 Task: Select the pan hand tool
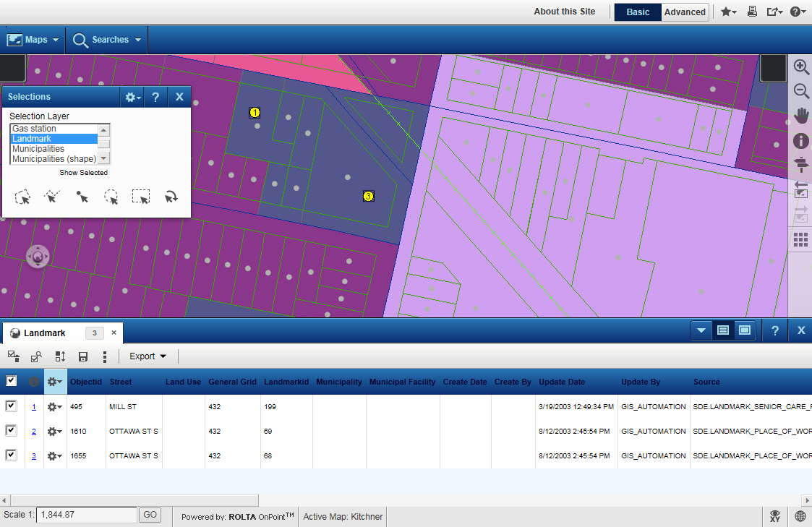(x=800, y=116)
